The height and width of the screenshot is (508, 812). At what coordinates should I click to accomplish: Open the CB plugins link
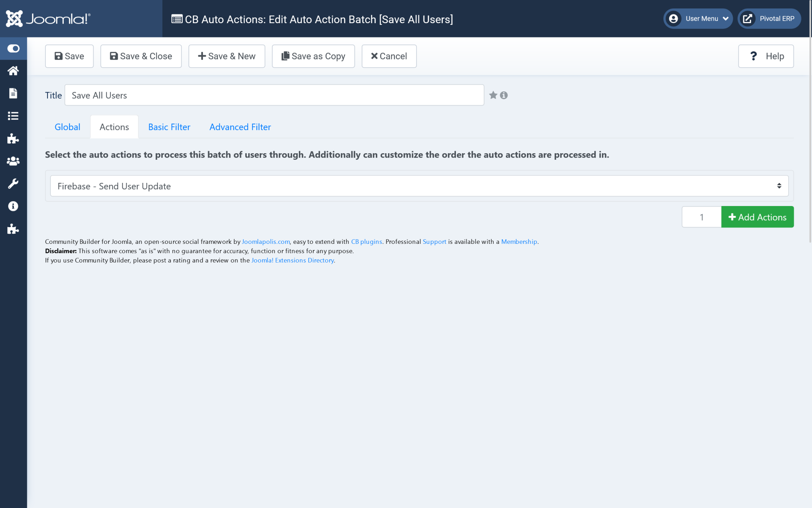tap(367, 242)
